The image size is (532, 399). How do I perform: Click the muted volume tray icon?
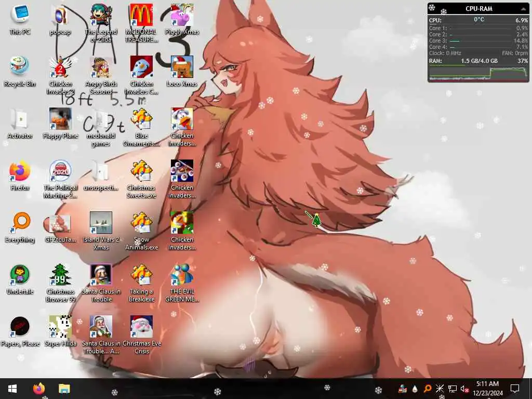pos(464,389)
